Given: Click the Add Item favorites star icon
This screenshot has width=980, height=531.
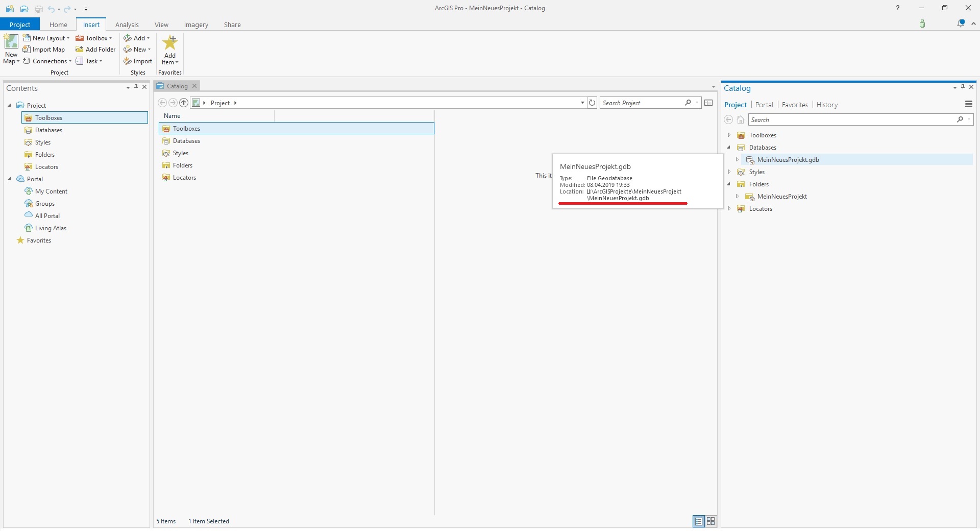Looking at the screenshot, I should [169, 43].
